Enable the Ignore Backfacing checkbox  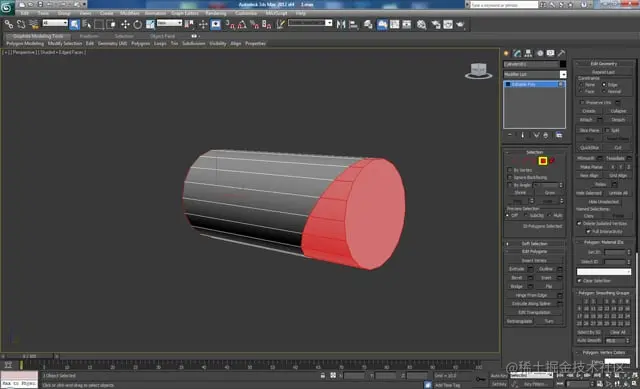(x=509, y=178)
